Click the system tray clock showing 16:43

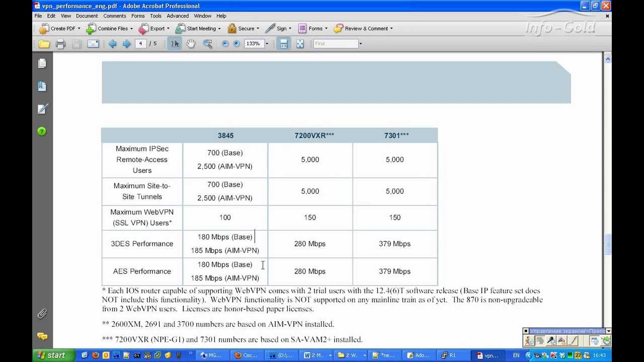[x=599, y=355]
